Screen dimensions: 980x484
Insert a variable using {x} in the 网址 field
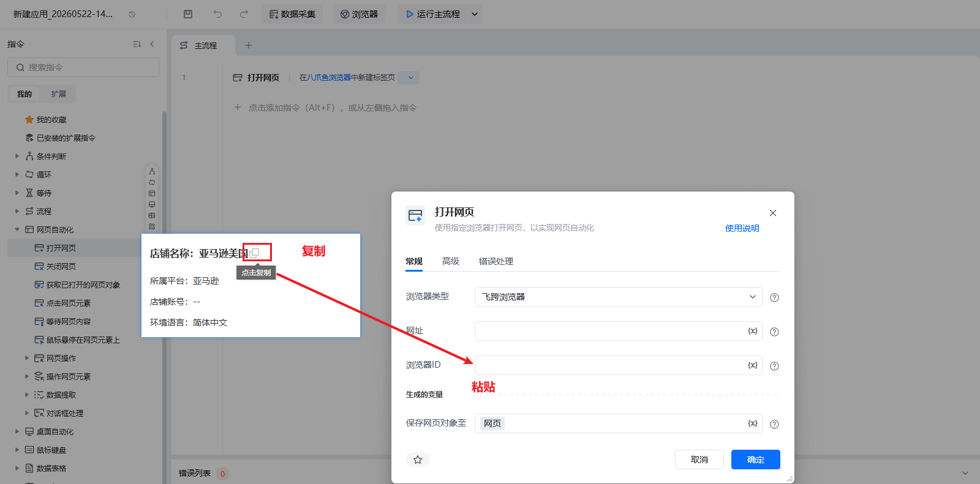click(x=753, y=331)
